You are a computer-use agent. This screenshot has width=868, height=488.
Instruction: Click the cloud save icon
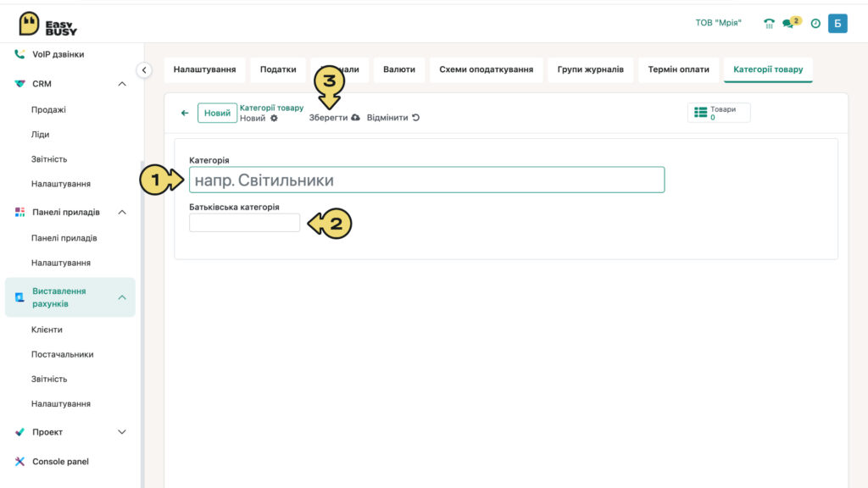(x=355, y=117)
